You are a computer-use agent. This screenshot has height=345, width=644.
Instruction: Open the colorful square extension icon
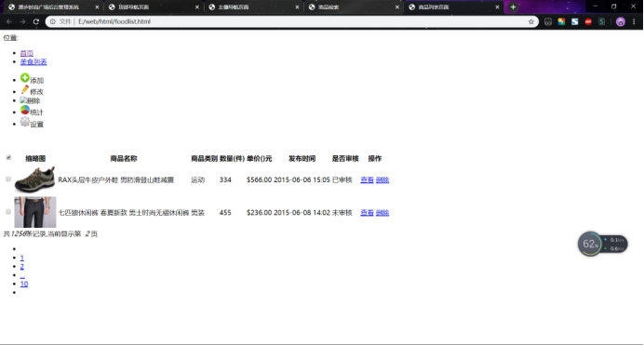561,21
